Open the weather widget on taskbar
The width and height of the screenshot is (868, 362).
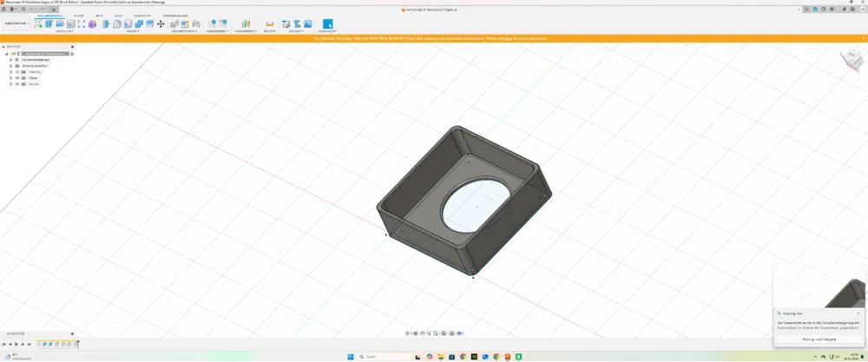pyautogui.click(x=16, y=357)
